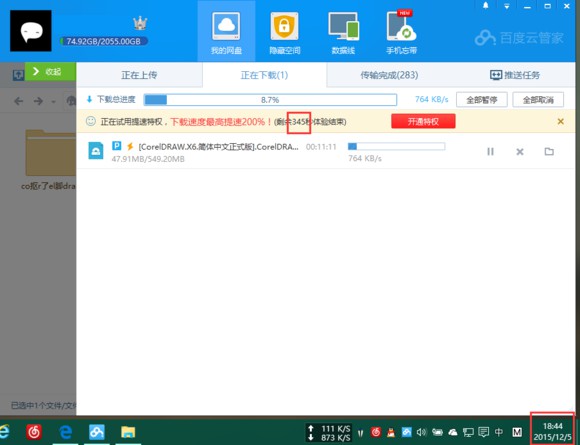Pause the CorelDRAW download
This screenshot has width=580, height=445.
[490, 151]
